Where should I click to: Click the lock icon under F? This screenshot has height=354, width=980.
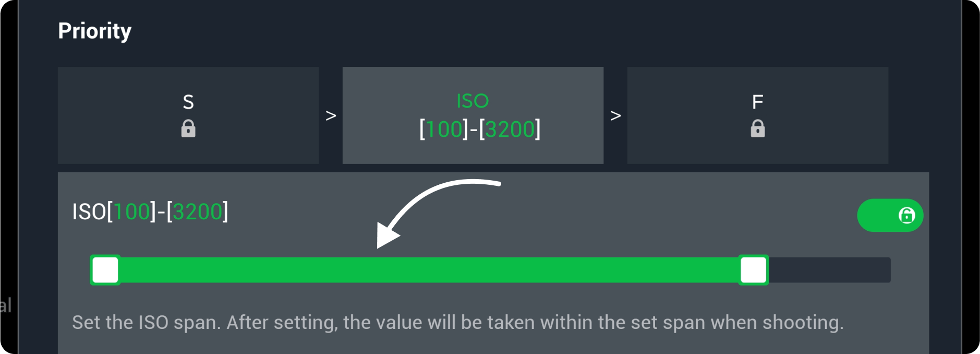click(757, 128)
